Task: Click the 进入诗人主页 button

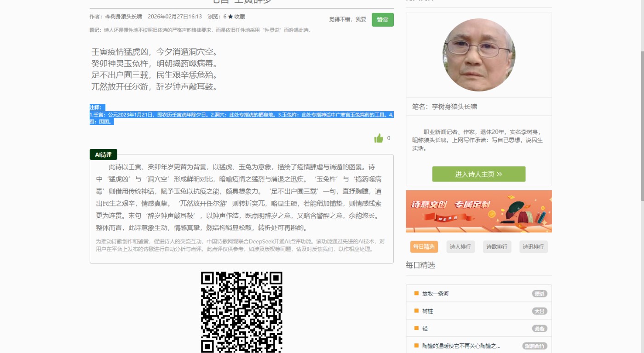Action: pyautogui.click(x=478, y=174)
